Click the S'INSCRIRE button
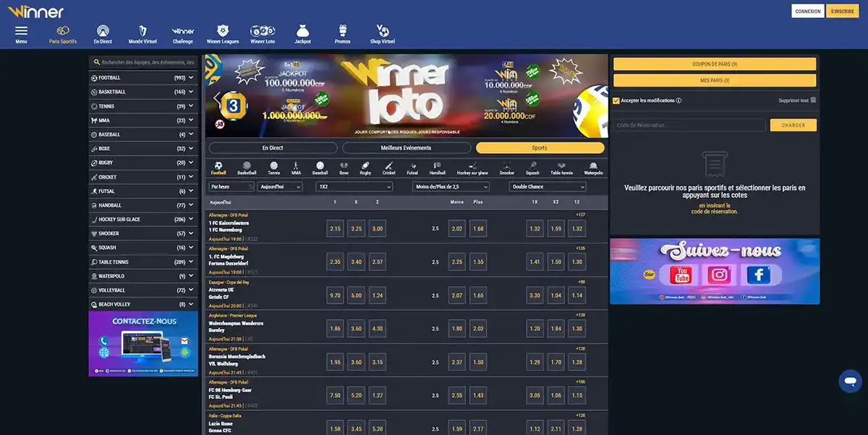 843,11
